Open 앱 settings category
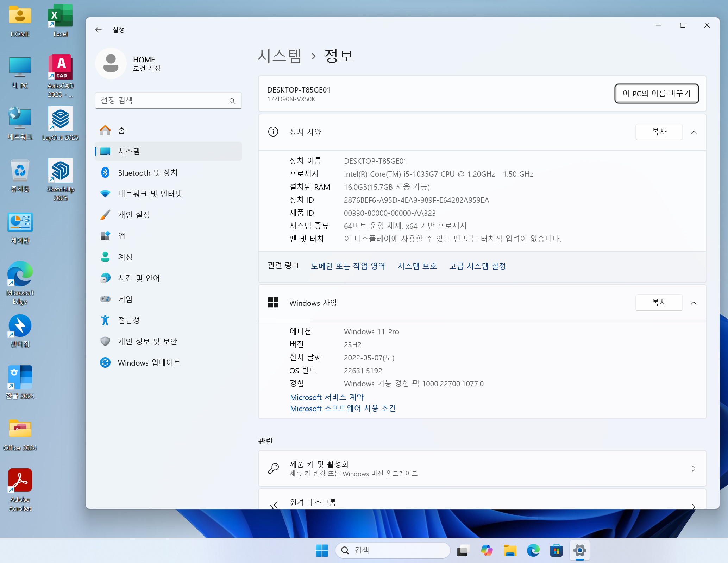728x563 pixels. pyautogui.click(x=168, y=236)
